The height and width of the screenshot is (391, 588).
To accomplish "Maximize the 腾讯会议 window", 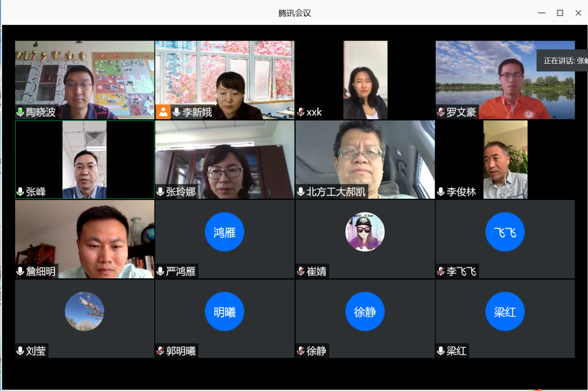I will pyautogui.click(x=560, y=13).
